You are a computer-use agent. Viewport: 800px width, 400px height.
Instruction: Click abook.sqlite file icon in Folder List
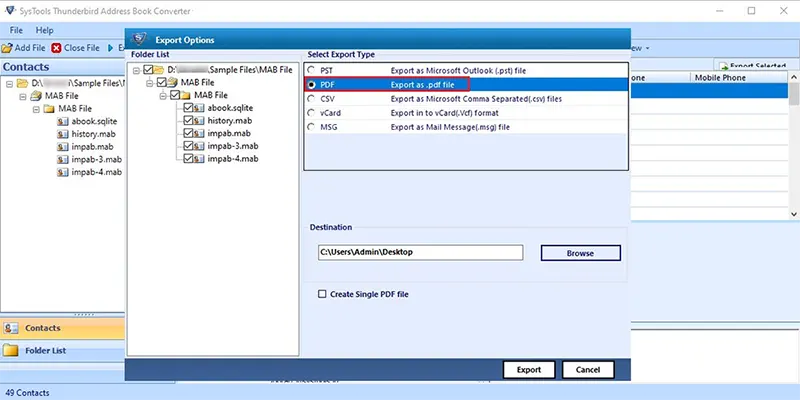tap(199, 108)
